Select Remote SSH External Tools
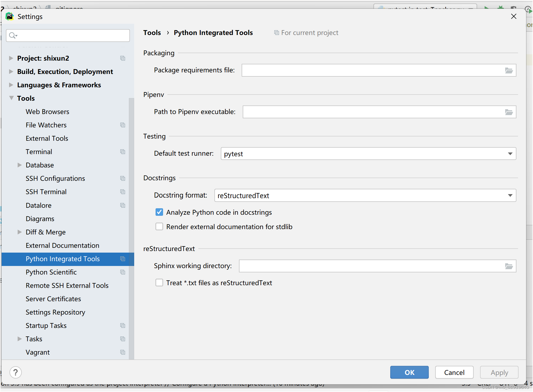The height and width of the screenshot is (392, 533). 67,285
